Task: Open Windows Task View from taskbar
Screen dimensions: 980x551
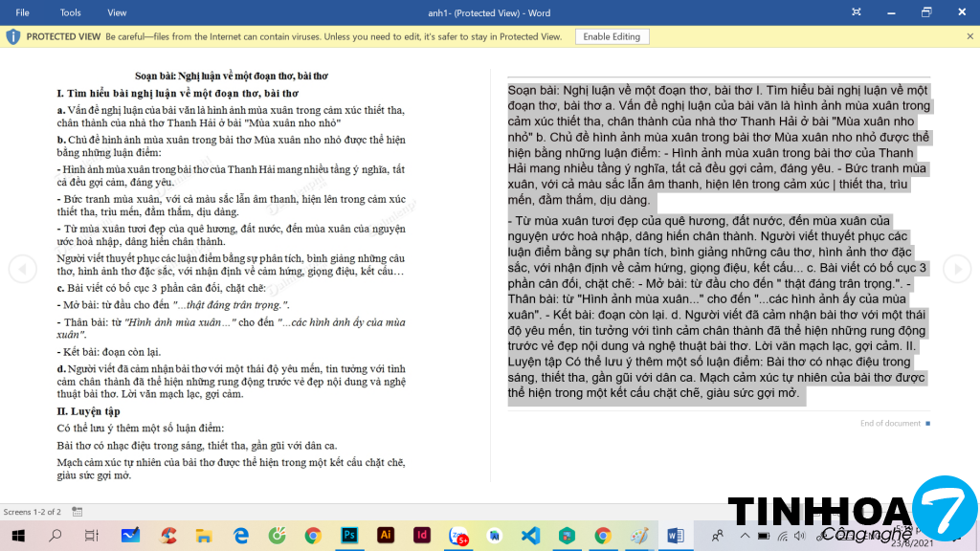Action: pos(92,535)
